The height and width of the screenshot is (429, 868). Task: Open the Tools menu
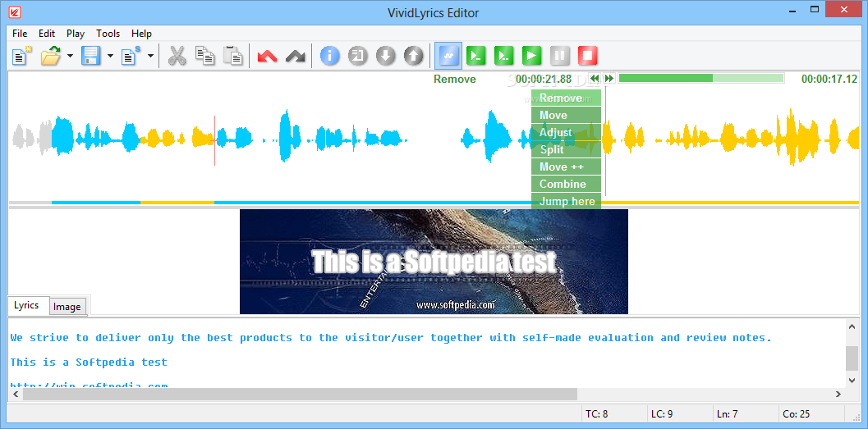tap(108, 33)
